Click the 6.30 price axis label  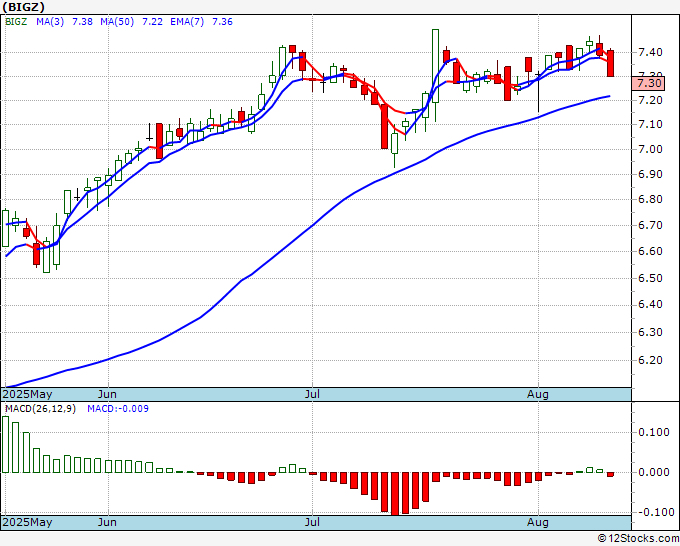[x=650, y=332]
